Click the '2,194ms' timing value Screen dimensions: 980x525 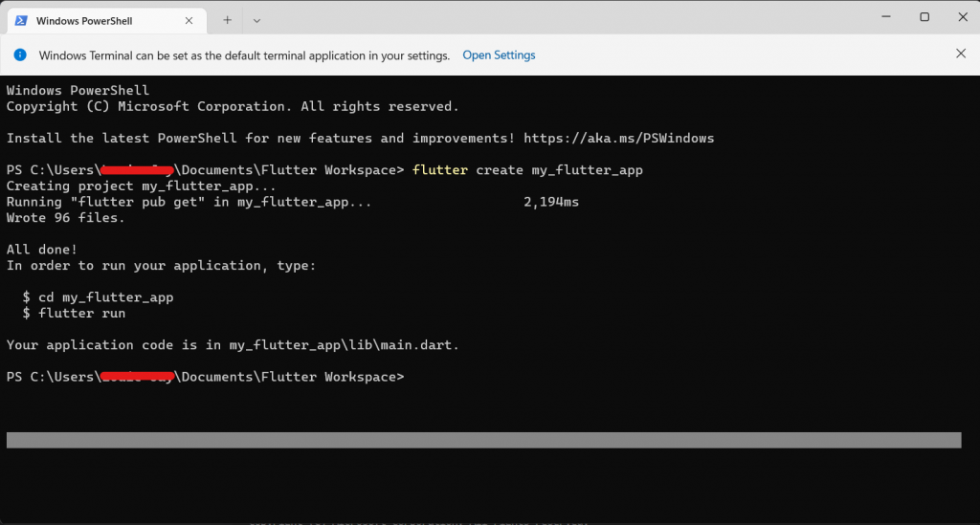coord(551,202)
